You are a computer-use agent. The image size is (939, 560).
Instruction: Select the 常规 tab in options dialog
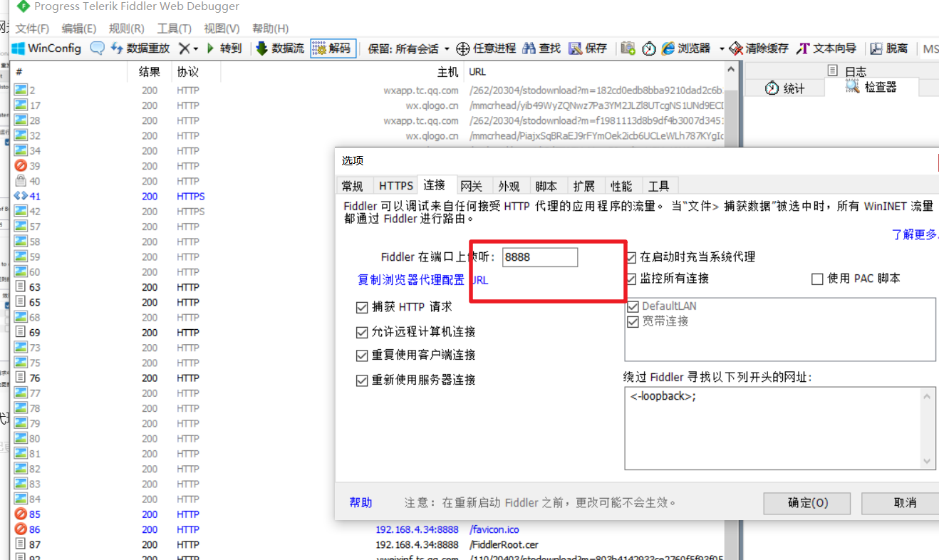point(353,186)
